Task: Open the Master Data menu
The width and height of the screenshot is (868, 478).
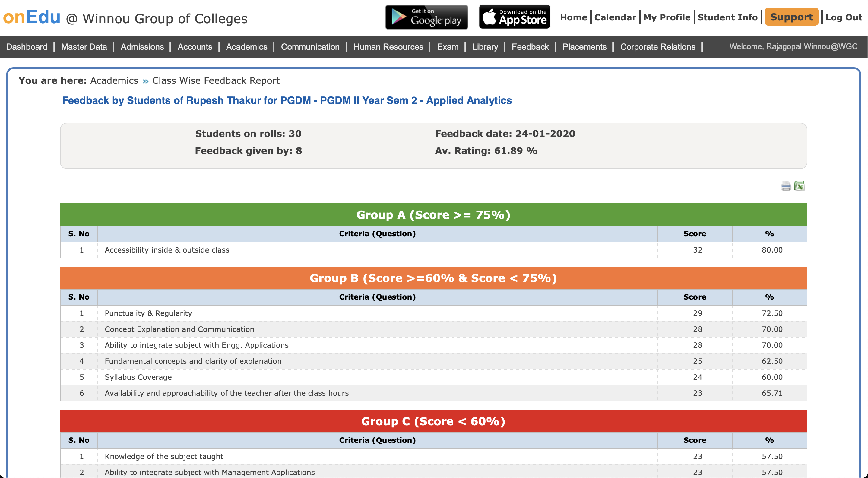Action: pyautogui.click(x=84, y=47)
